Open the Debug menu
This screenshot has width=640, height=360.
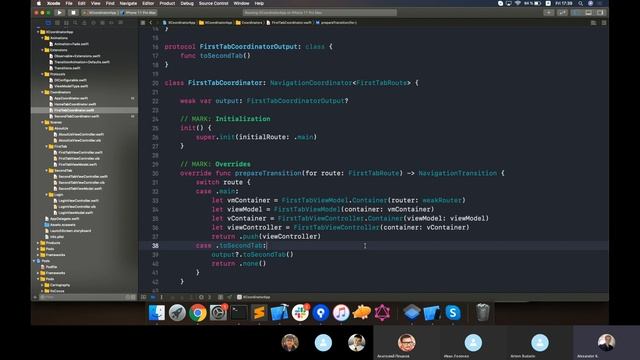click(x=187, y=3)
